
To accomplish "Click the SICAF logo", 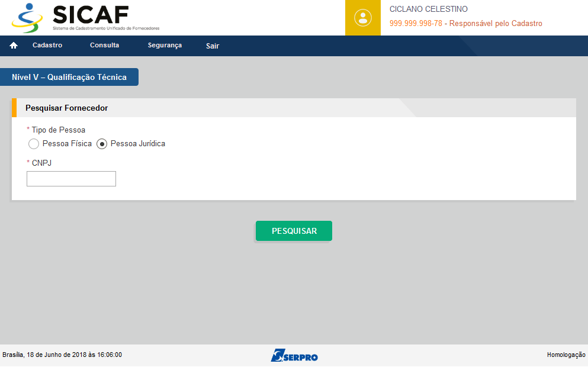I will point(86,18).
